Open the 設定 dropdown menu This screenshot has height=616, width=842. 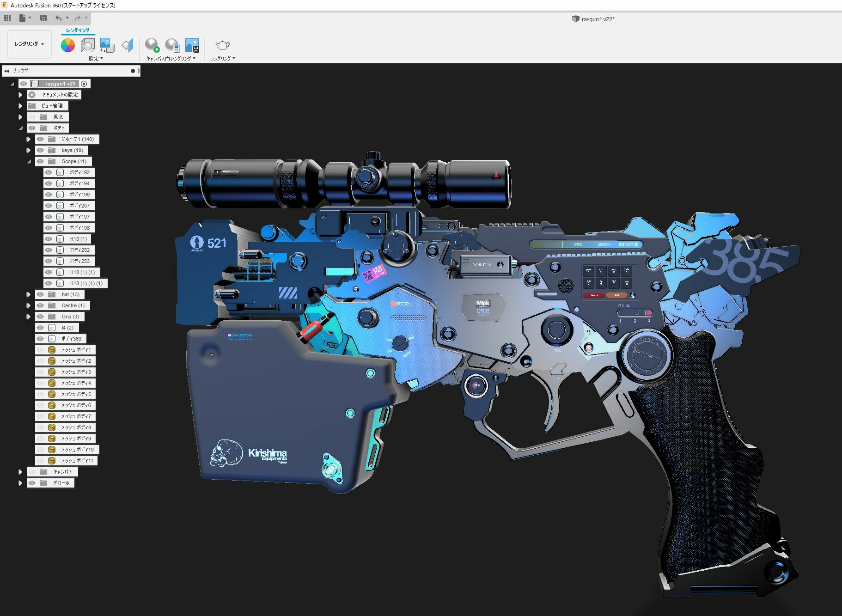tap(96, 59)
